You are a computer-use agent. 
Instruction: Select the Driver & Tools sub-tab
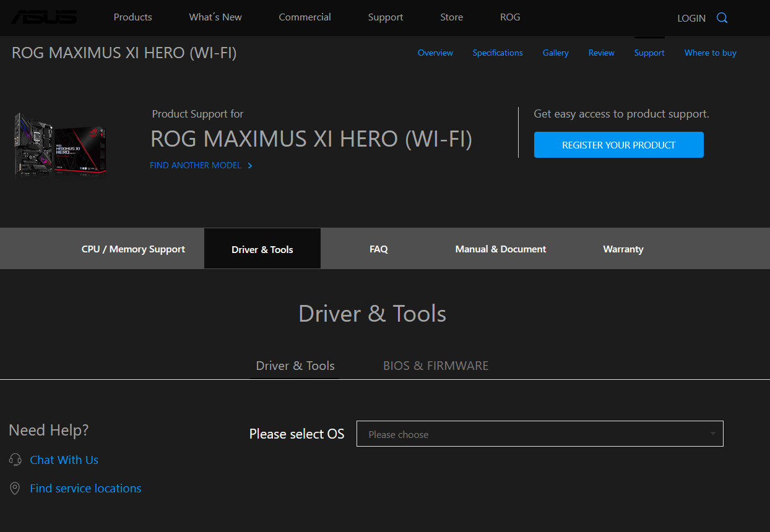click(295, 366)
